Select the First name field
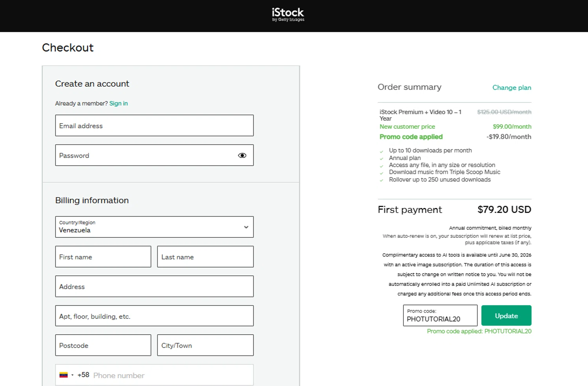 (x=103, y=257)
